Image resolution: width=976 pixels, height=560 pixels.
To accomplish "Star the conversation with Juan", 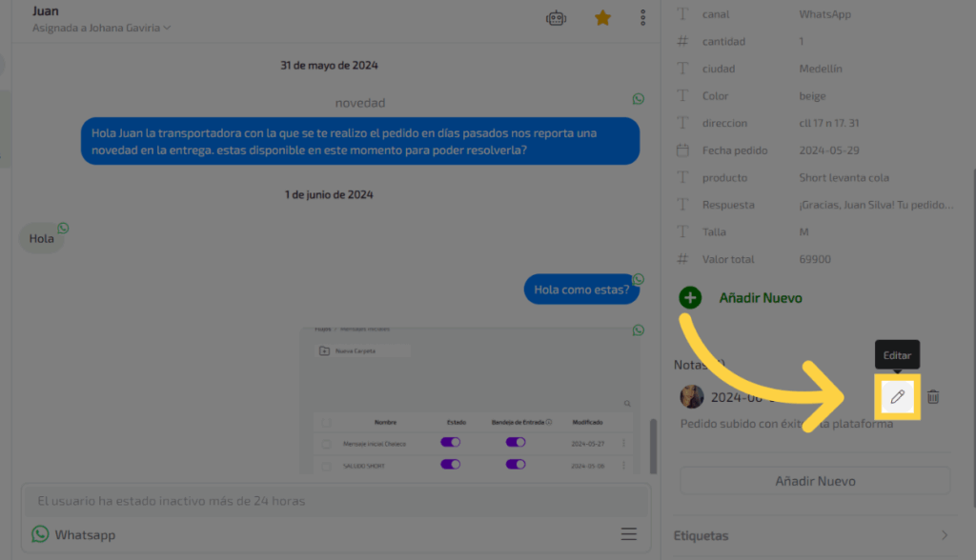I will point(602,18).
